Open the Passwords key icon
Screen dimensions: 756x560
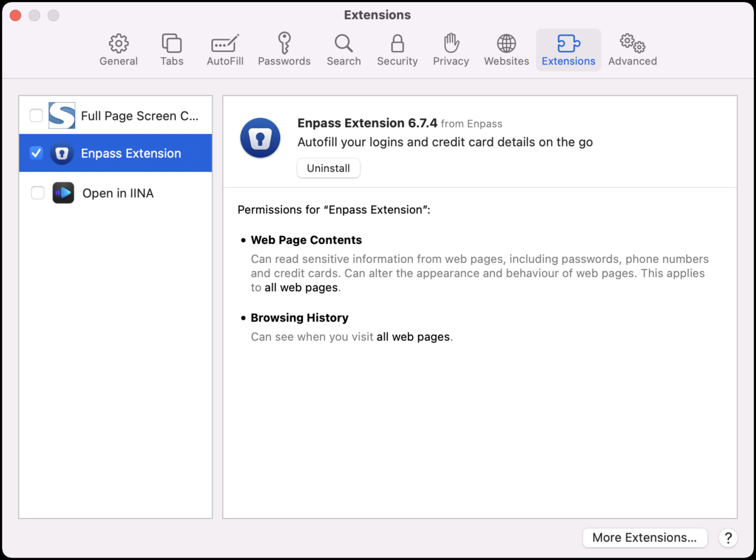tap(284, 43)
